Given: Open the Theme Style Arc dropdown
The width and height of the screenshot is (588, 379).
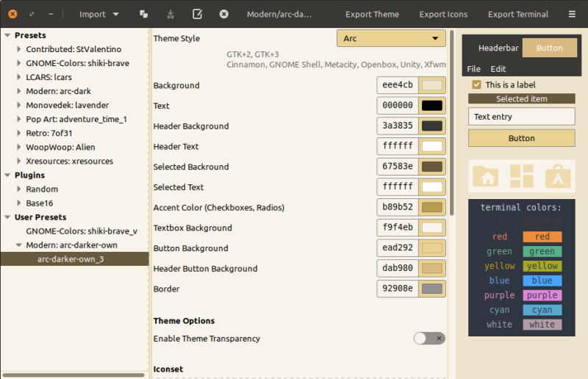Looking at the screenshot, I should click(391, 38).
